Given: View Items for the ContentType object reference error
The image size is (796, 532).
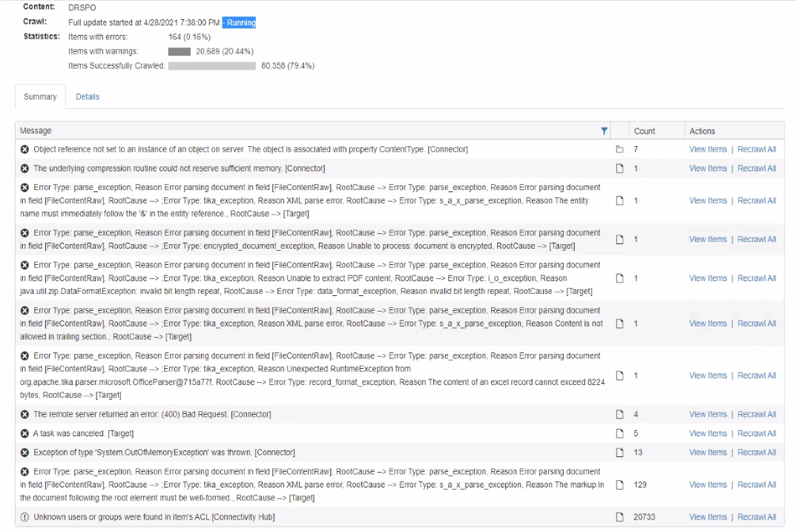Looking at the screenshot, I should [x=708, y=150].
